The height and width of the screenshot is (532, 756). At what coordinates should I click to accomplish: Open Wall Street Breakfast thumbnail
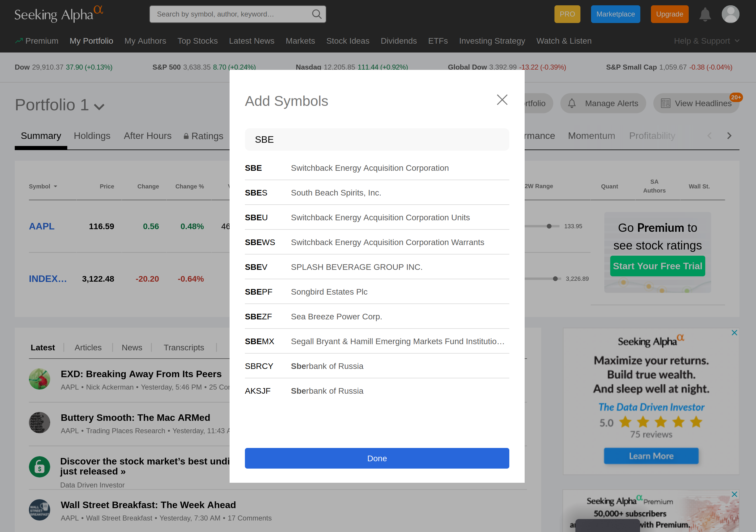click(x=40, y=510)
